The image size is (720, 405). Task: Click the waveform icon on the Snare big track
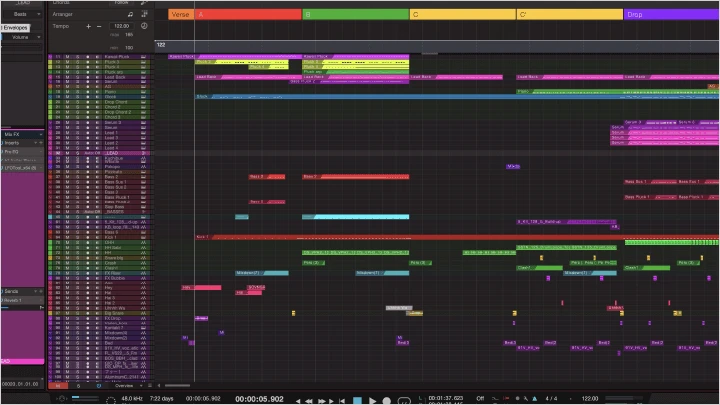click(143, 258)
